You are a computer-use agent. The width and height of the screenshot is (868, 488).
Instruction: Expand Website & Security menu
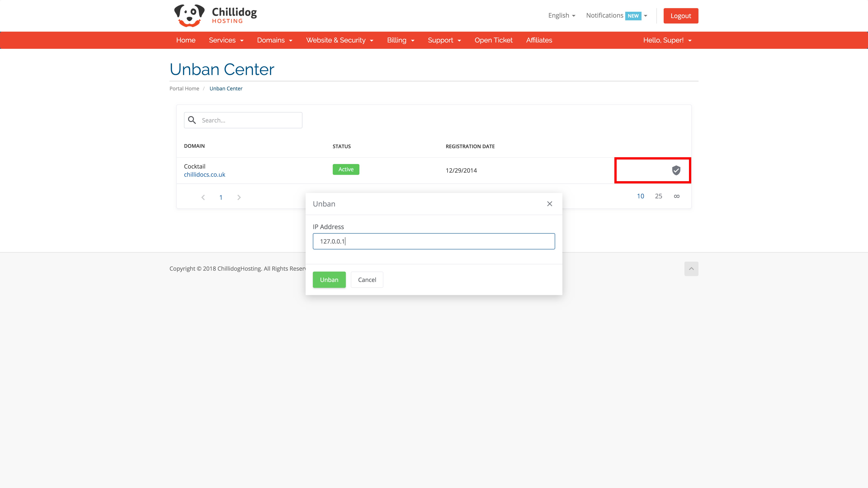[339, 40]
